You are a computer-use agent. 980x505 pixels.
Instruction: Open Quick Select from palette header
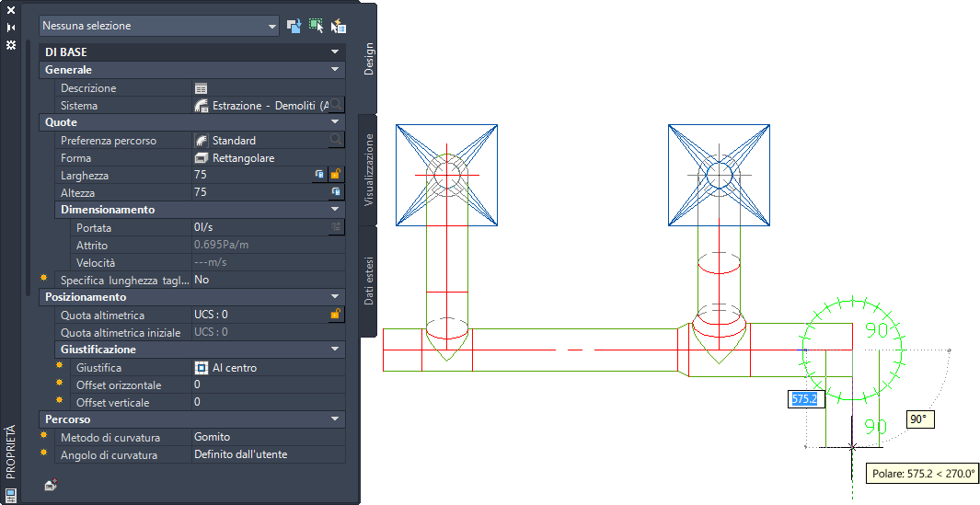[338, 26]
